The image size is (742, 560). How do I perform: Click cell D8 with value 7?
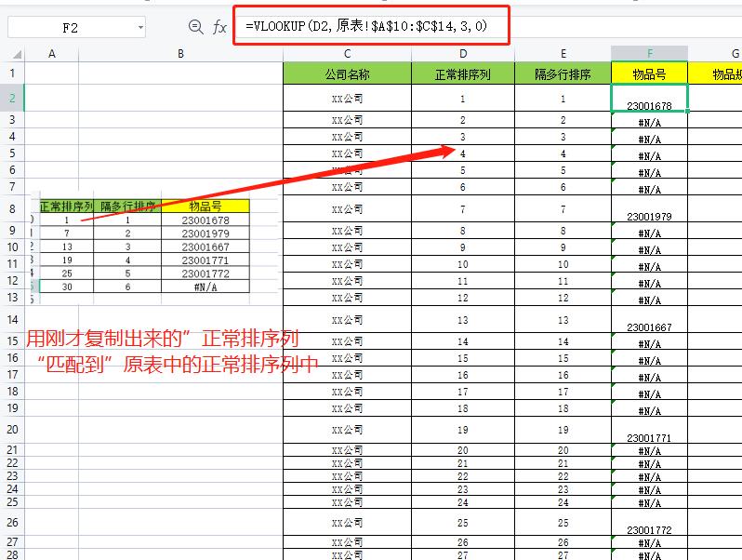tap(463, 208)
